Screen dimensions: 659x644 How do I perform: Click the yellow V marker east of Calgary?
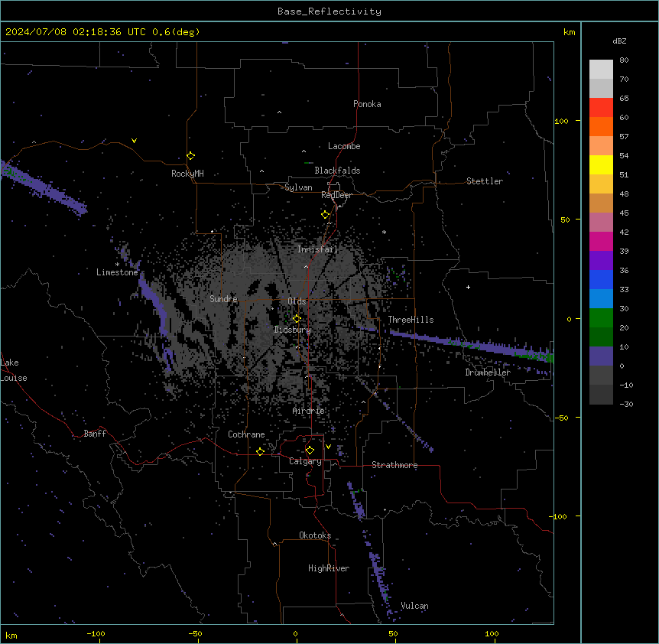click(x=328, y=447)
